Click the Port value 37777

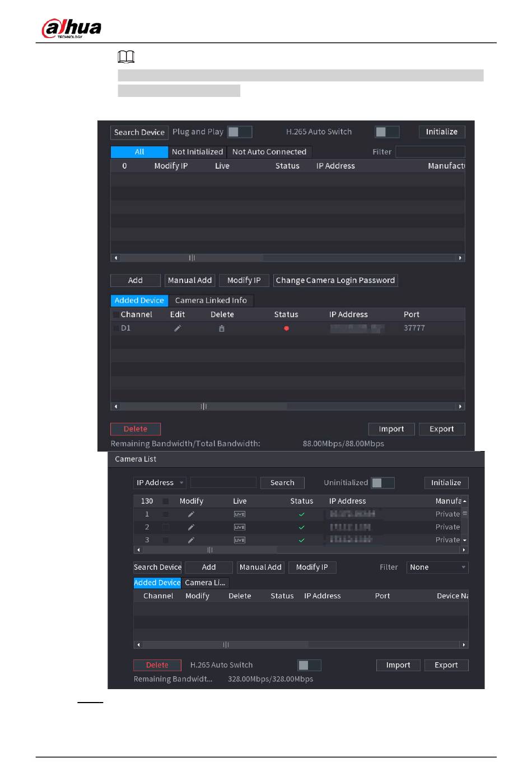414,328
